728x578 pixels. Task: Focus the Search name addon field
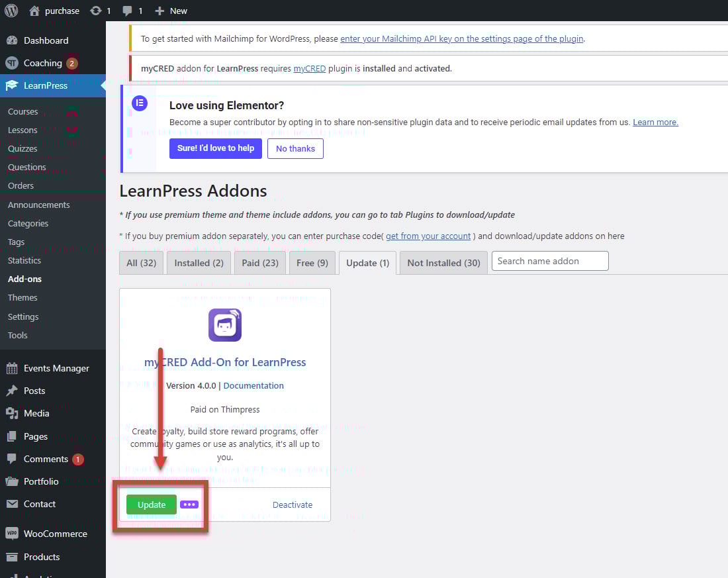click(550, 261)
